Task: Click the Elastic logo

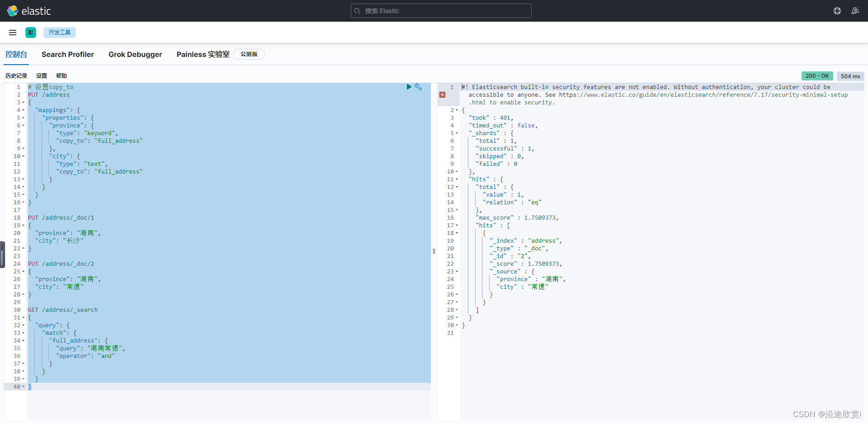Action: coord(29,11)
